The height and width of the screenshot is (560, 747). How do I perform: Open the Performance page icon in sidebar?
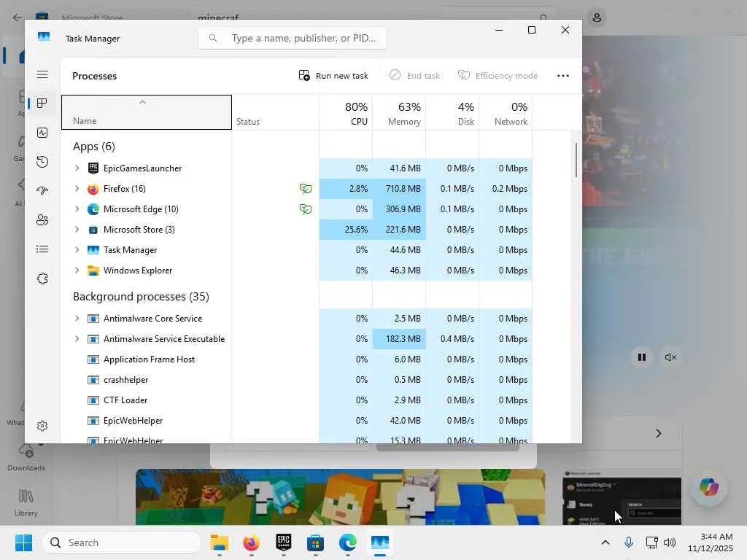click(x=42, y=133)
